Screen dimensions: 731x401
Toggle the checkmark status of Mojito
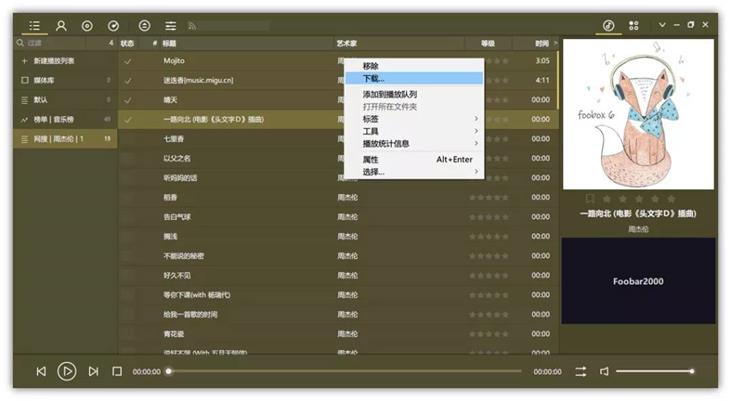(127, 61)
